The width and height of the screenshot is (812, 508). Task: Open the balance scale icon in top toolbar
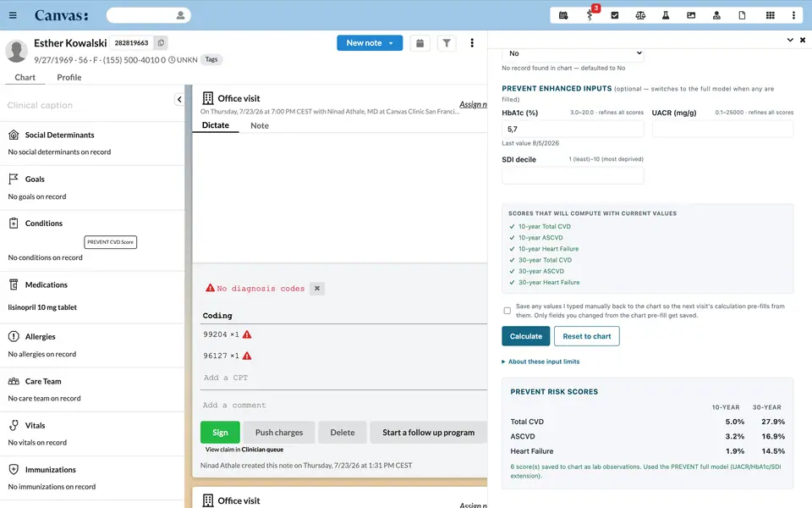(x=640, y=15)
